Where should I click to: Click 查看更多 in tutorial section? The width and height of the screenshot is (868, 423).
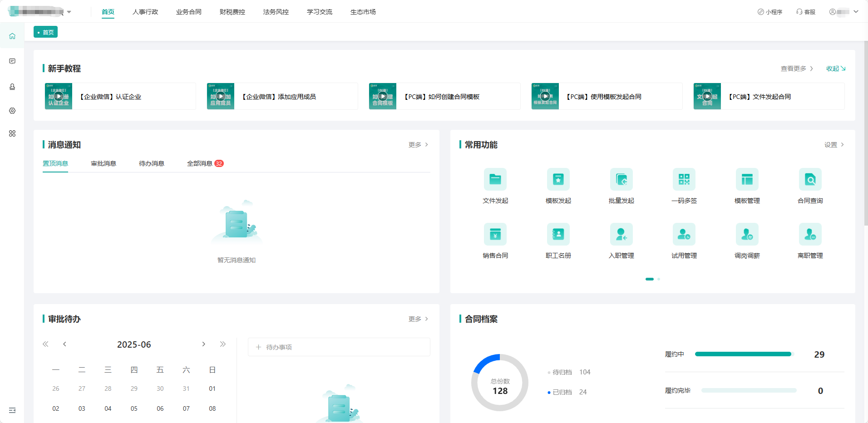(796, 69)
